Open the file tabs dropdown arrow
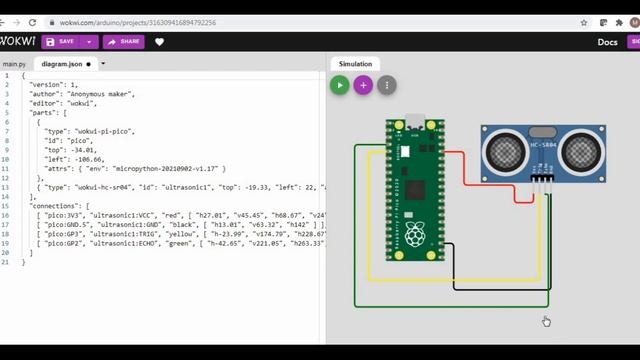The image size is (640, 360). pos(103,64)
